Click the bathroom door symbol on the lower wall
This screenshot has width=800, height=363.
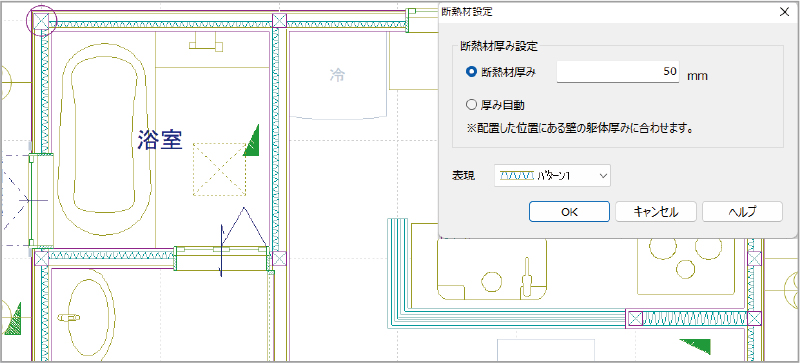[222, 258]
